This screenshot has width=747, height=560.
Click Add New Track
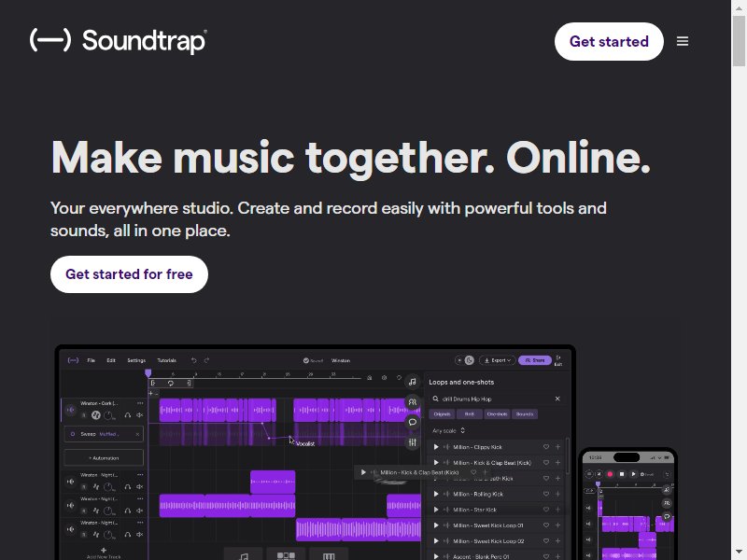[104, 553]
